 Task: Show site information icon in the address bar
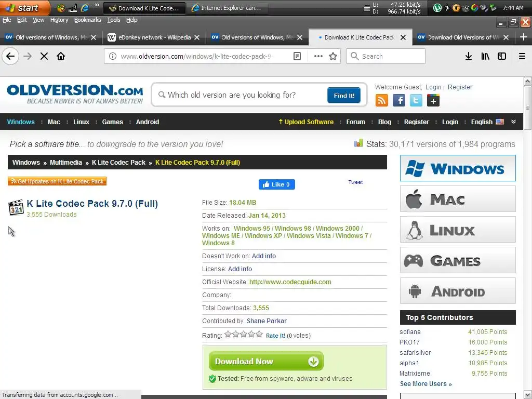point(113,56)
